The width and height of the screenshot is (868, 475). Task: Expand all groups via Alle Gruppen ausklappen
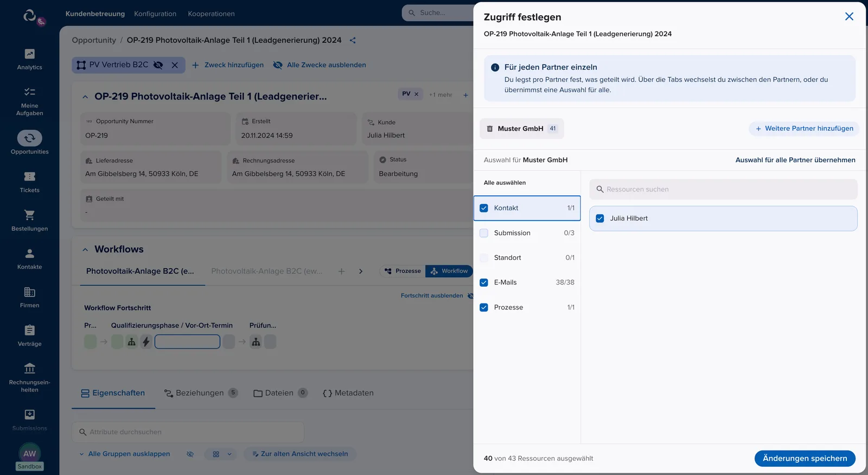coord(124,454)
